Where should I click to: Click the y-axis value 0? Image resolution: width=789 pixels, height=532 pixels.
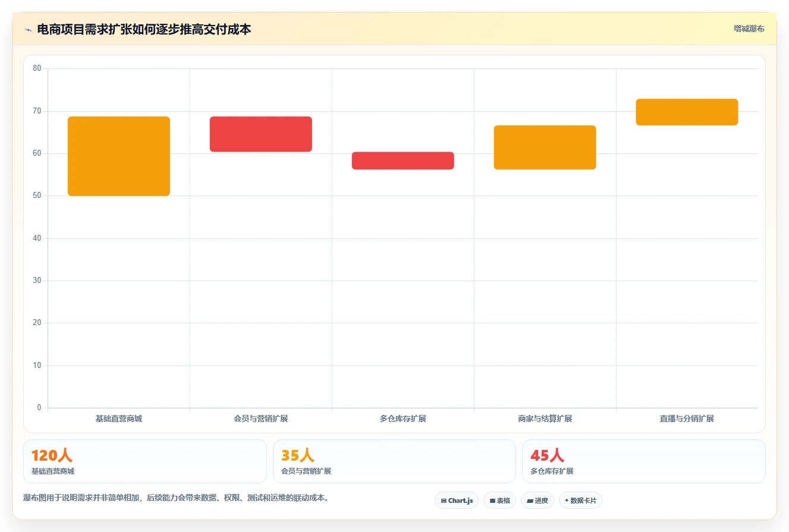click(x=39, y=408)
